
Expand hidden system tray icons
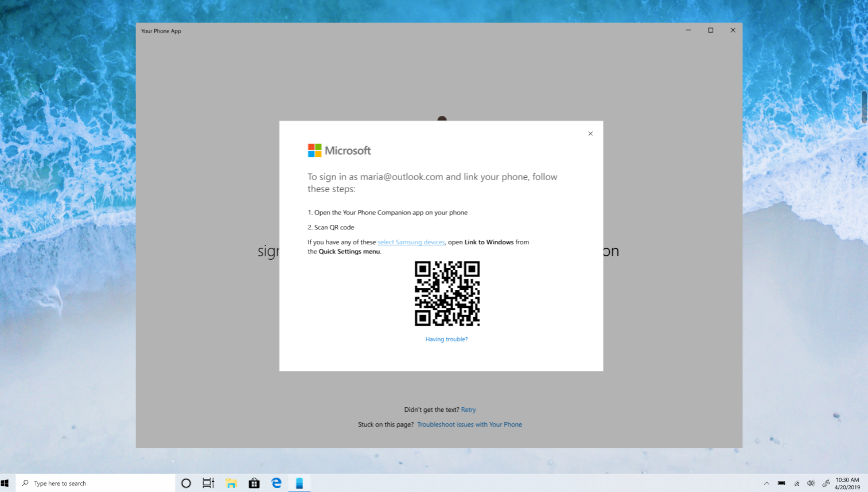[x=766, y=483]
